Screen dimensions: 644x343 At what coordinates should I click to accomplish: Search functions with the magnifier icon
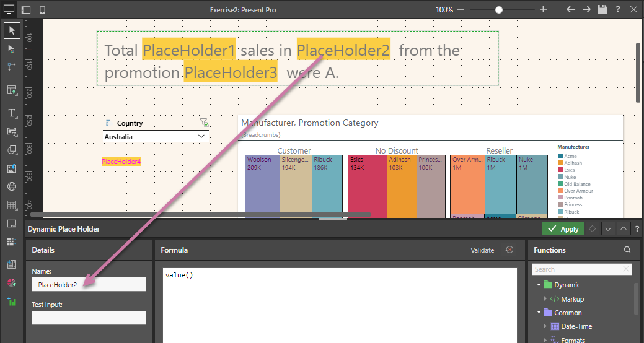coord(627,250)
